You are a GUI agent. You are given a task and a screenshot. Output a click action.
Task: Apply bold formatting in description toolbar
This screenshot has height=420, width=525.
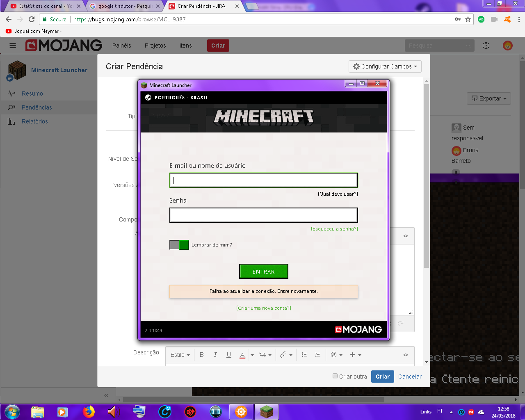pyautogui.click(x=202, y=355)
